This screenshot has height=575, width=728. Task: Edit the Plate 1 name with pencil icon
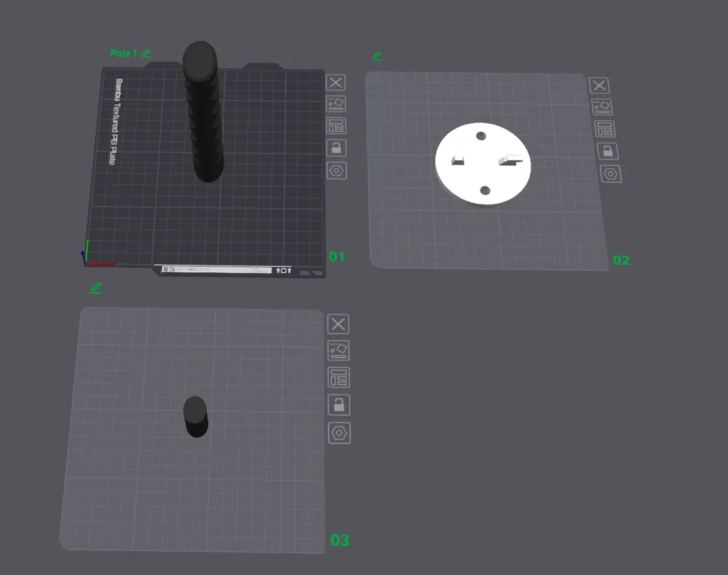(146, 54)
